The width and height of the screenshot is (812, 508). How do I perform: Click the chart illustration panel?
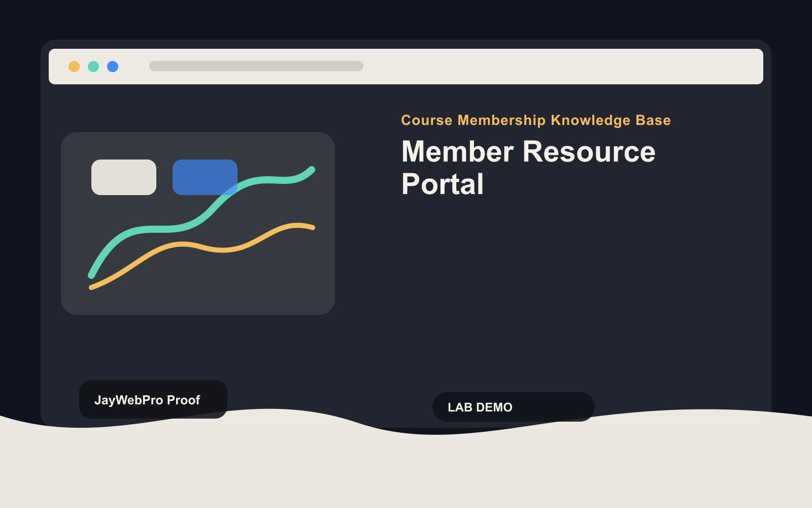198,224
